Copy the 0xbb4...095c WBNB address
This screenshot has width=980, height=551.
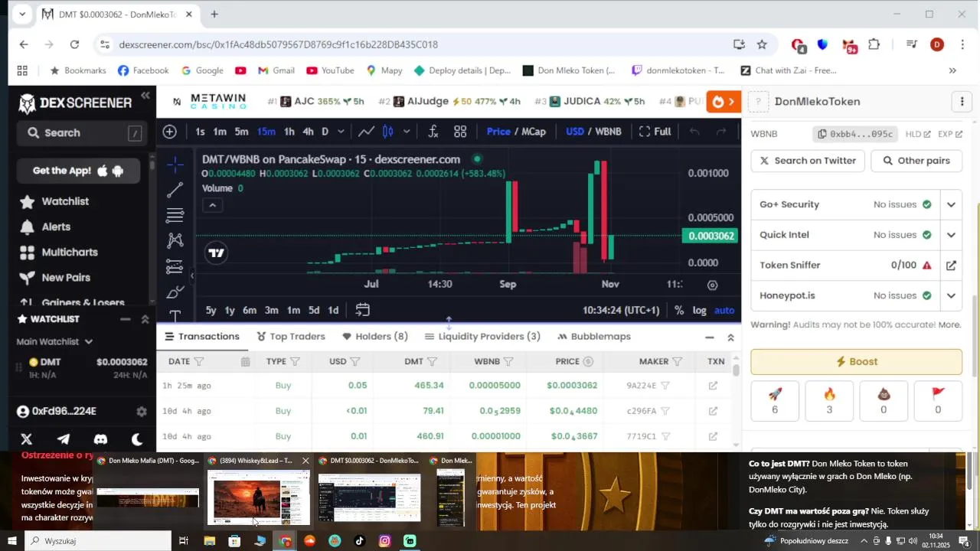tap(854, 134)
